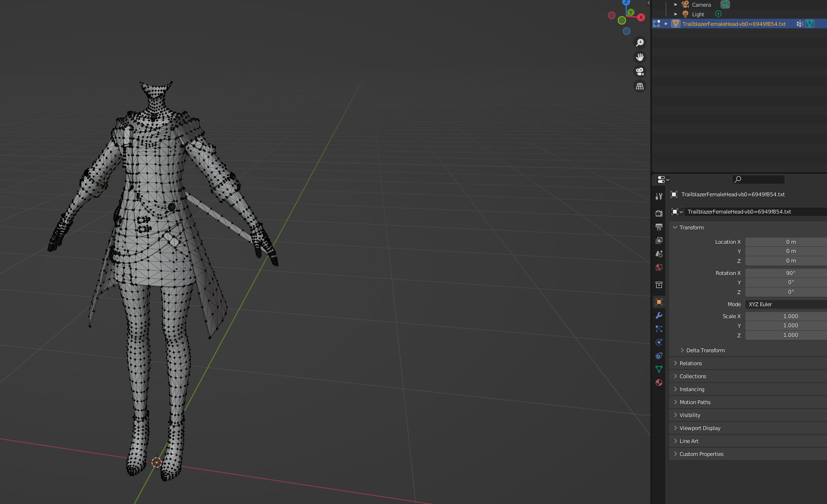Viewport: 827px width, 504px height.
Task: Click the Object Data mesh properties icon
Action: coord(659,369)
